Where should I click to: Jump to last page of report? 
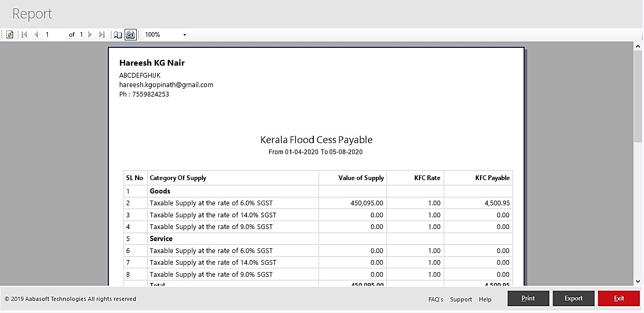(x=102, y=35)
